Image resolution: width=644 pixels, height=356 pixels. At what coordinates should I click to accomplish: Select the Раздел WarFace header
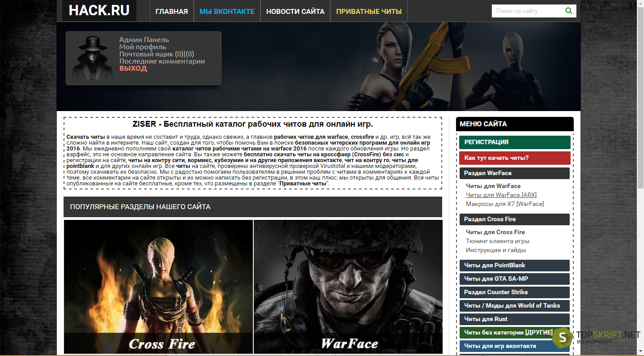click(515, 173)
